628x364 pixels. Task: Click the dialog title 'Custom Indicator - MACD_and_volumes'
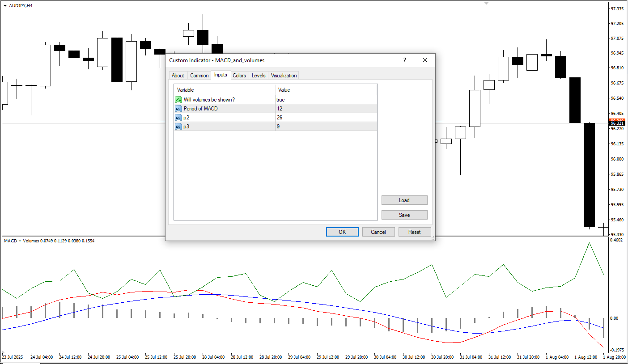click(216, 60)
